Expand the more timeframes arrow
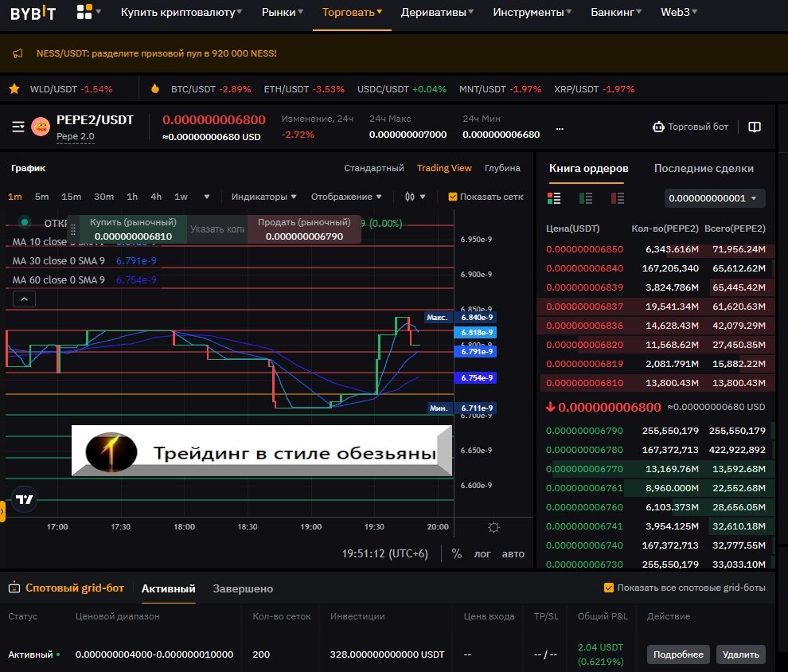The height and width of the screenshot is (672, 788). [206, 197]
